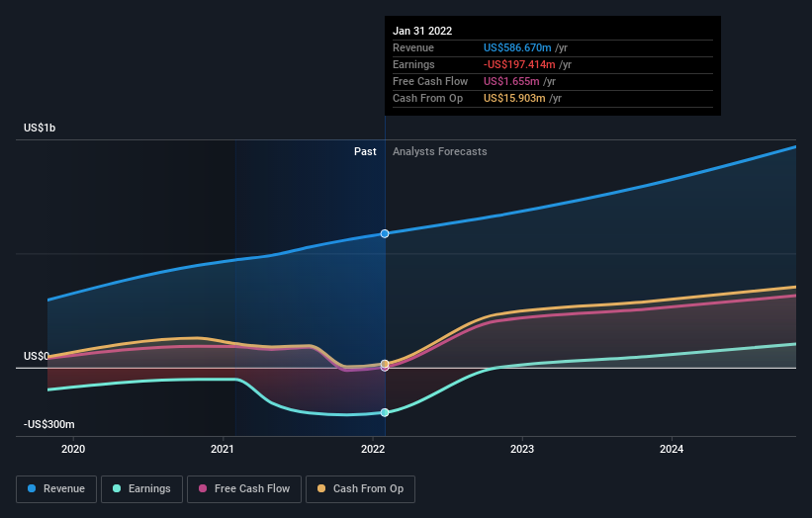
Task: Select the teal Earnings data point marker
Action: (x=385, y=412)
